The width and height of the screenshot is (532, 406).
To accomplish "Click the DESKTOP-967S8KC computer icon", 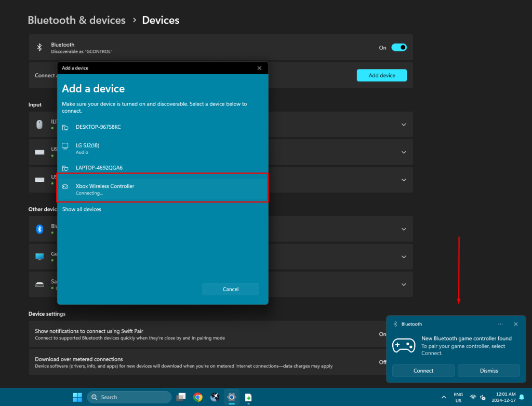I will [x=65, y=127].
